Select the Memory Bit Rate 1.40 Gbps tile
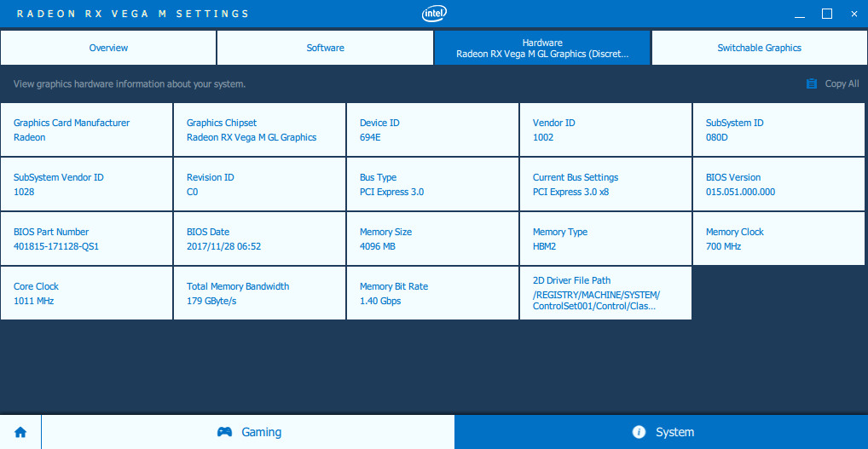 pyautogui.click(x=433, y=293)
